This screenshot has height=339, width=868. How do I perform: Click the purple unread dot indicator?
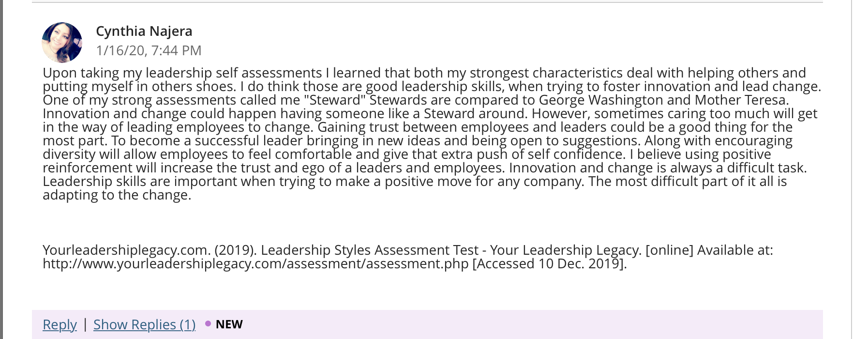click(208, 324)
